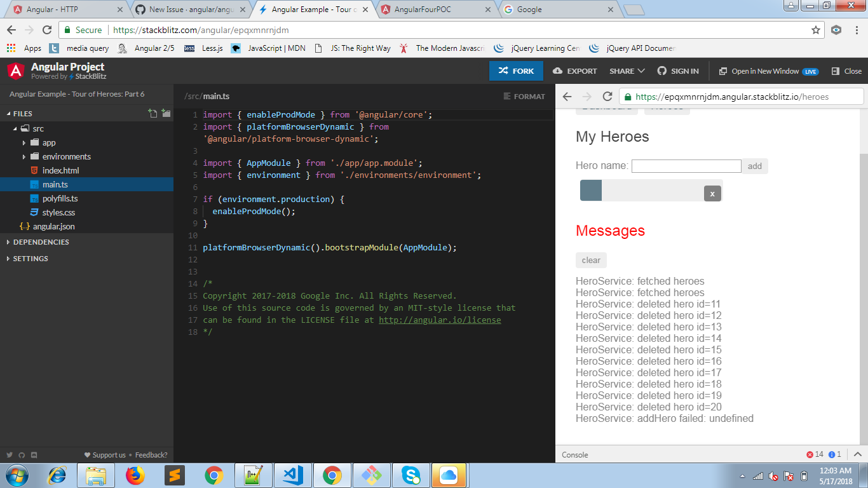This screenshot has width=868, height=488.
Task: Open StackBlitz Twitter page
Action: (x=9, y=455)
